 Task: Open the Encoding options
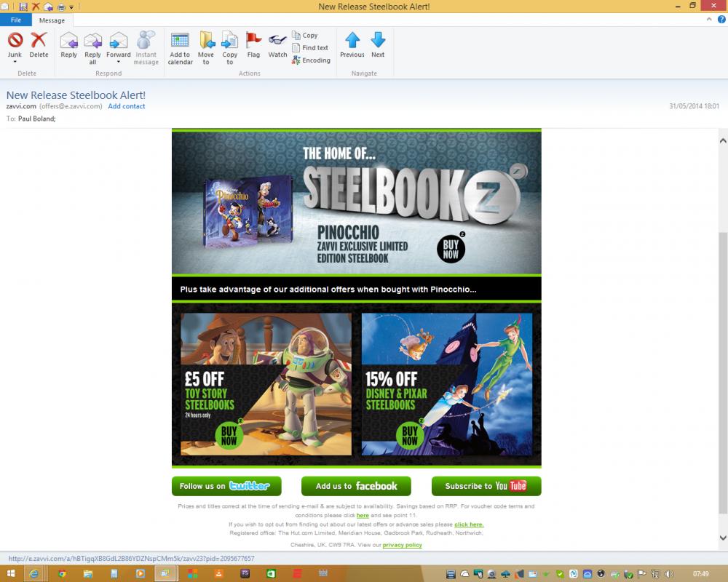pos(311,60)
